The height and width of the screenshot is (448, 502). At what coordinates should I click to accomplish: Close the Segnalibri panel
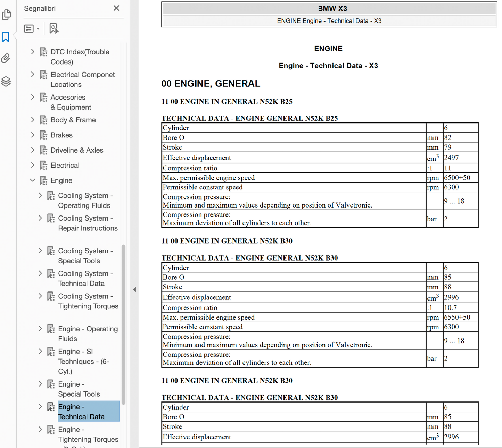116,8
